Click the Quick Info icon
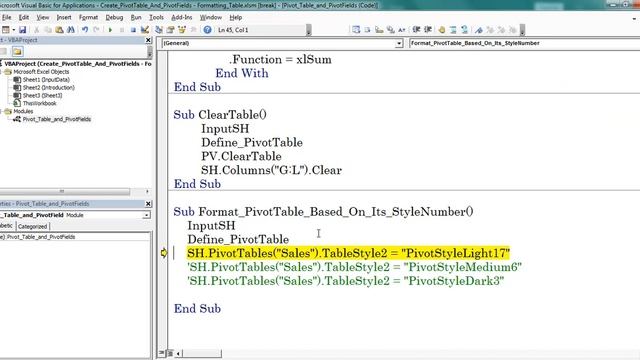 click(379, 30)
